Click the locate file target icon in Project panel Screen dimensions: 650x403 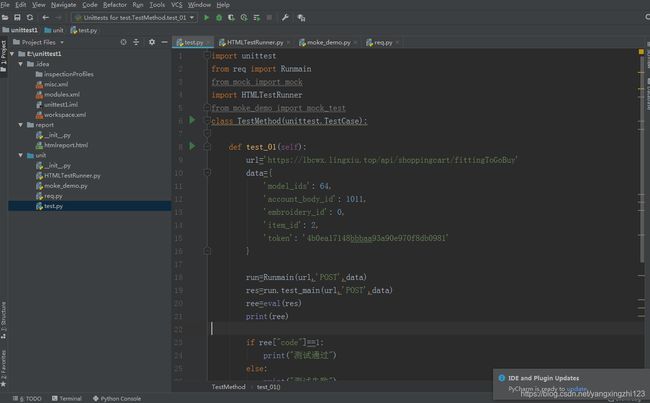[x=124, y=42]
